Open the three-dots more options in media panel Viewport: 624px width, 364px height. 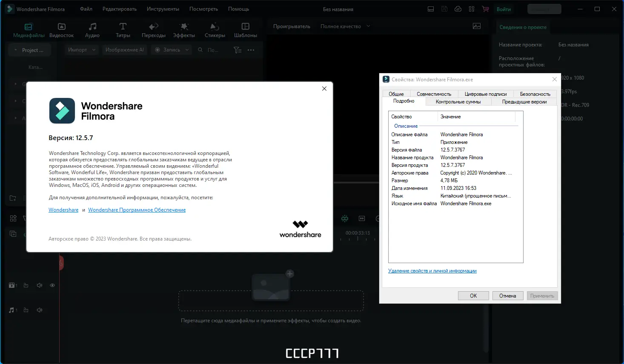tap(251, 50)
